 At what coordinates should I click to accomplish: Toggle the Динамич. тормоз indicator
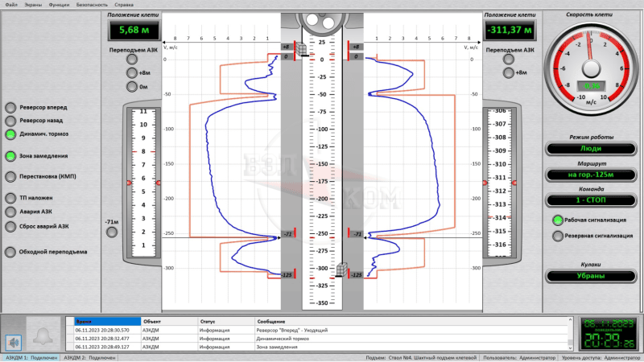(10, 134)
